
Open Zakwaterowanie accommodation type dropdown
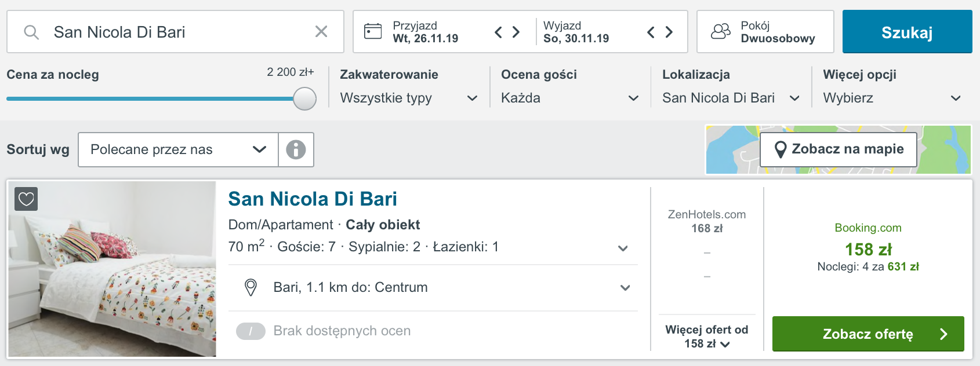[x=409, y=98]
